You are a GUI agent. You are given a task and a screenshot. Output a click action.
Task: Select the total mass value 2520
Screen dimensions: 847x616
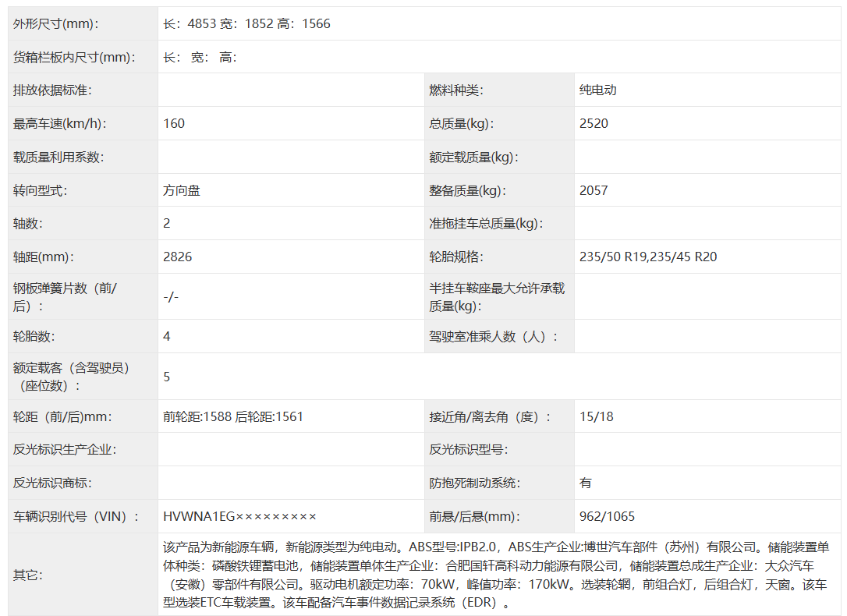(594, 123)
